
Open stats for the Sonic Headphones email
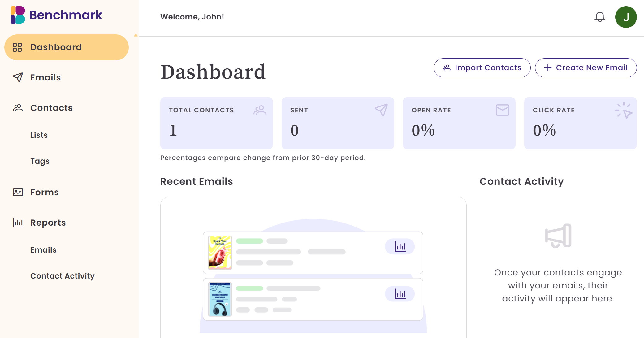400,293
